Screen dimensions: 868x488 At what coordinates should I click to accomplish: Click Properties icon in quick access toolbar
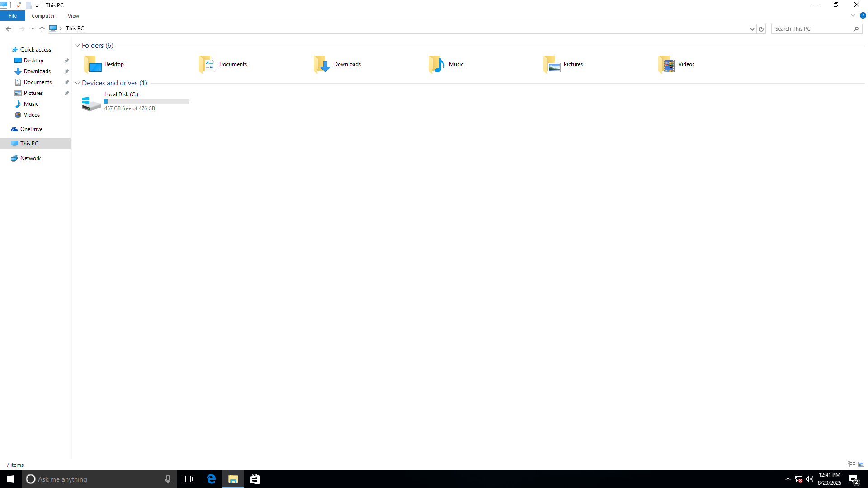19,5
